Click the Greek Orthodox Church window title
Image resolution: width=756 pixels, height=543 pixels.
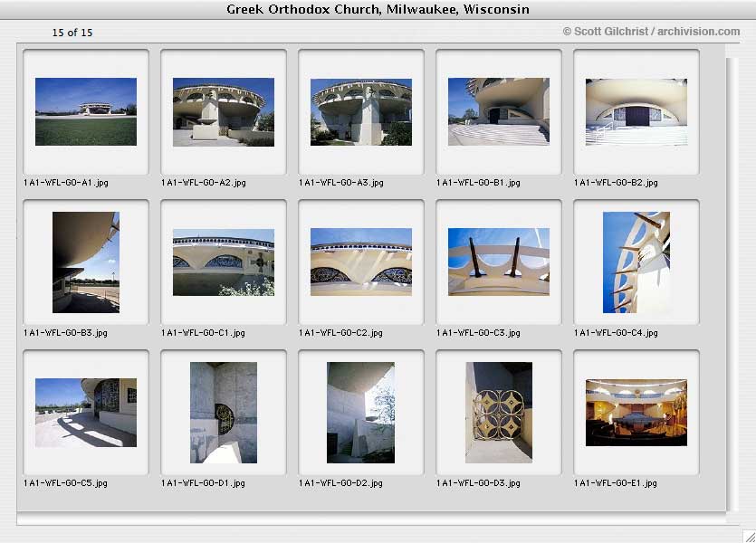pos(378,9)
